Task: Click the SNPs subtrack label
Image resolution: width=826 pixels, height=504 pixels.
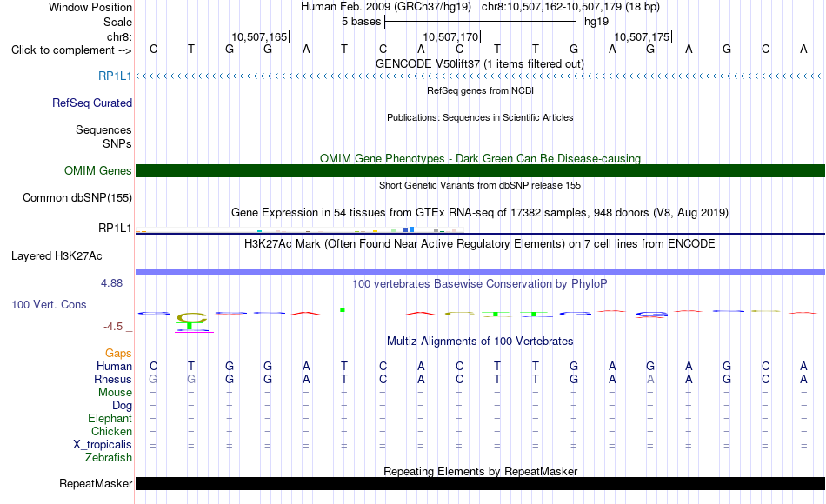Action: point(117,143)
